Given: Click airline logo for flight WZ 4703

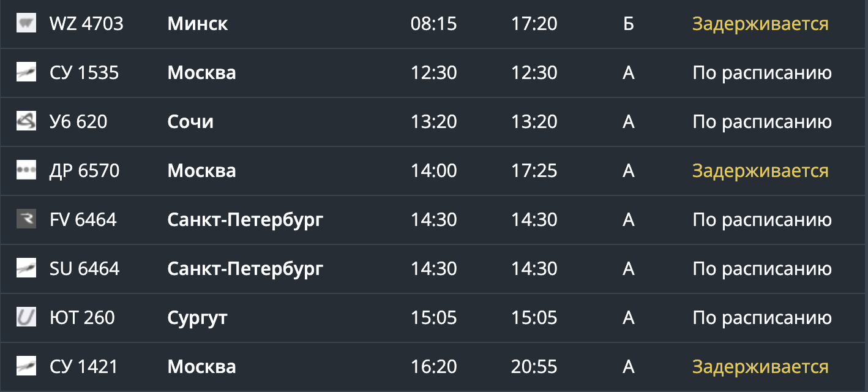Looking at the screenshot, I should 26,24.
